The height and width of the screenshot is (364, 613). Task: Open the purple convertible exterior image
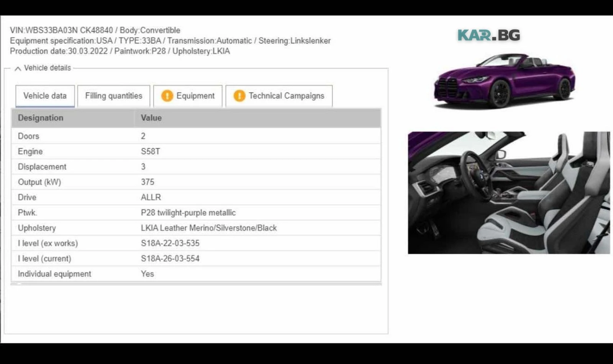(504, 81)
